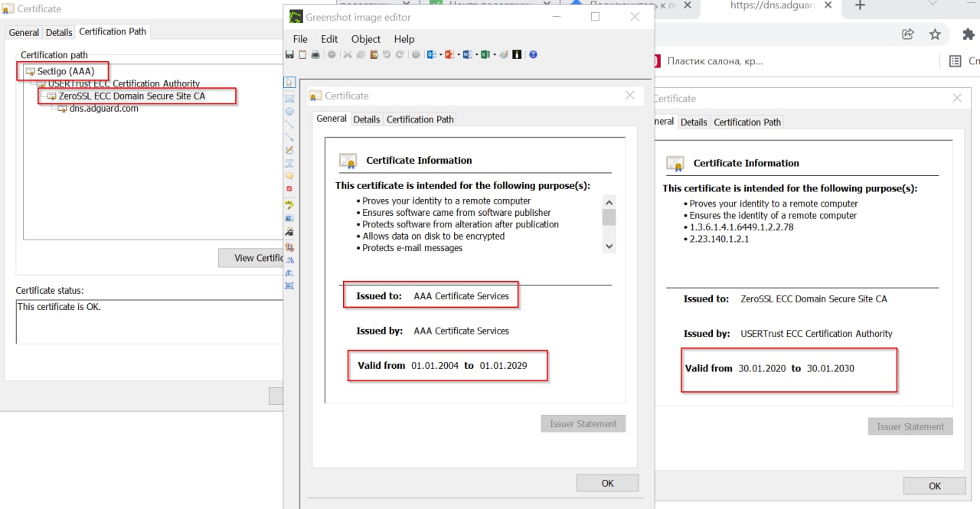Viewport: 980px width, 509px height.
Task: Select the cursor selection tool in Greenshot
Action: pos(289,82)
